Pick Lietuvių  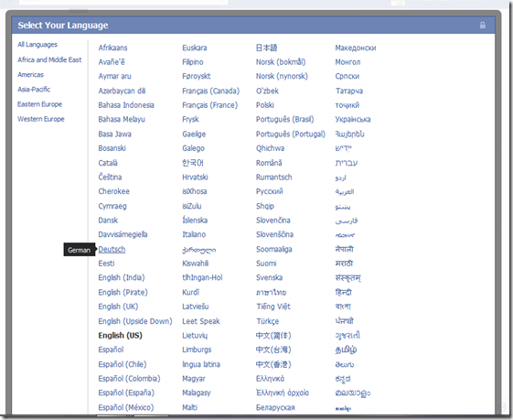195,336
